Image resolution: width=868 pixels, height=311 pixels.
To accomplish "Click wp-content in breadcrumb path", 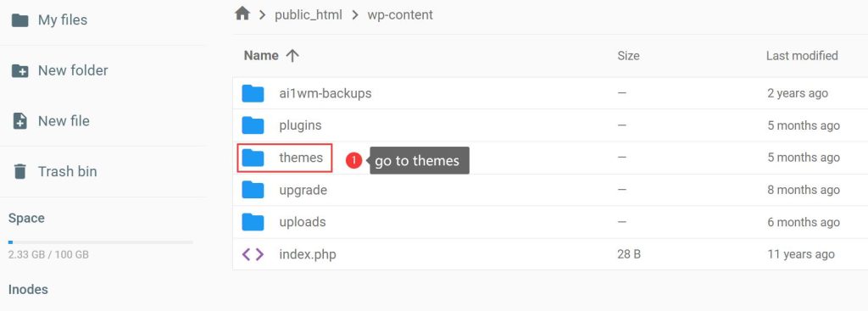I will pyautogui.click(x=400, y=15).
